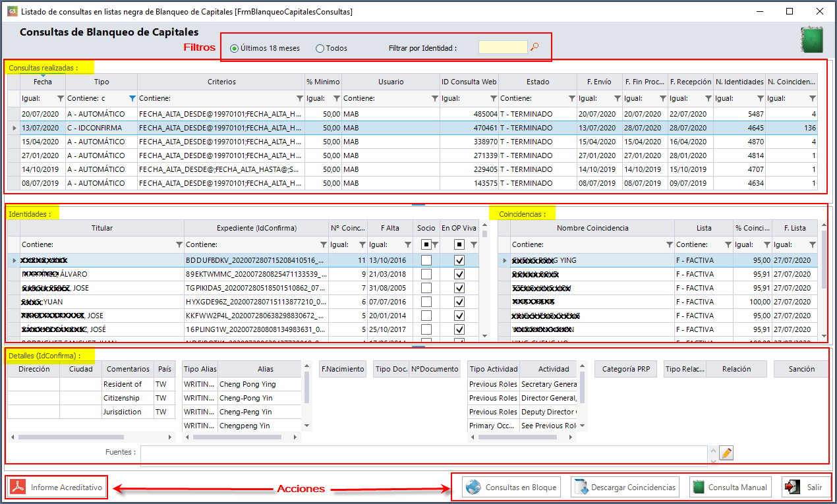Open the filter funnel on Expediente (IdConfirma) column
Viewport: 837px width, 504px height.
coord(324,244)
